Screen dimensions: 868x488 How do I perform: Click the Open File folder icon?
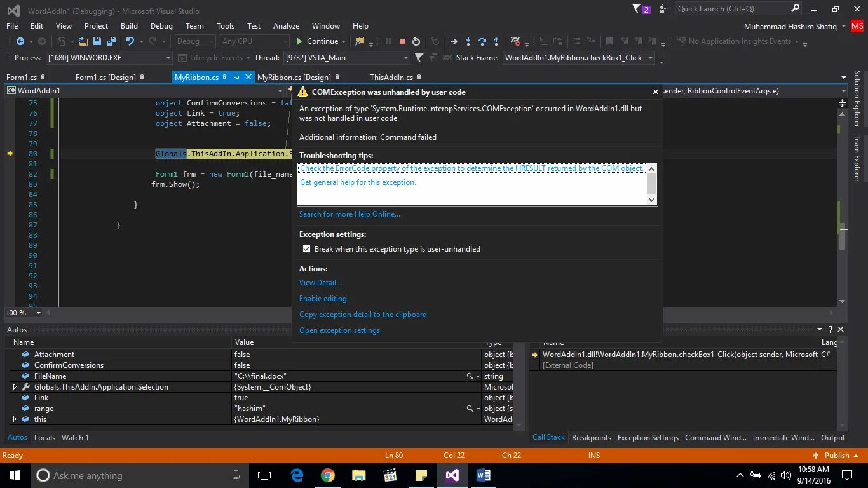point(84,41)
